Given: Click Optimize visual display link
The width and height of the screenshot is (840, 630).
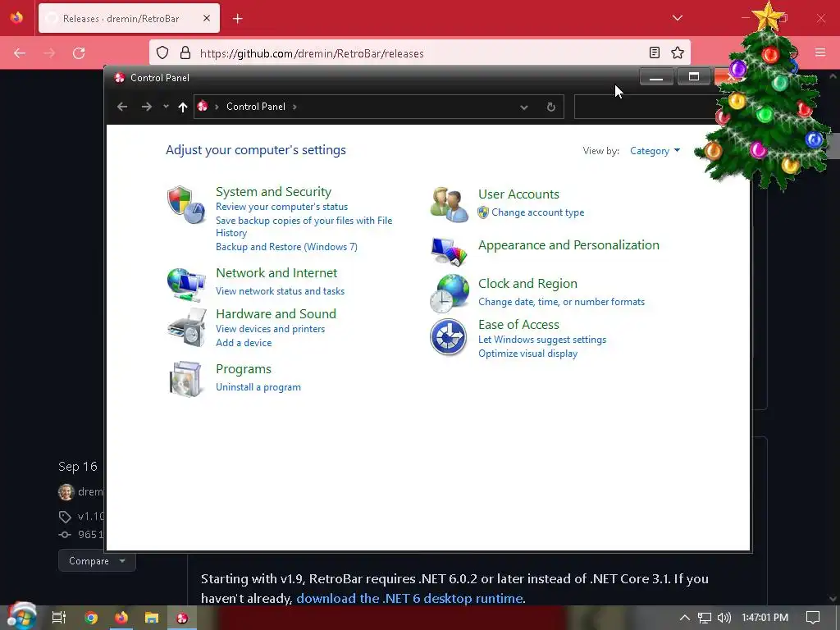Looking at the screenshot, I should (527, 354).
